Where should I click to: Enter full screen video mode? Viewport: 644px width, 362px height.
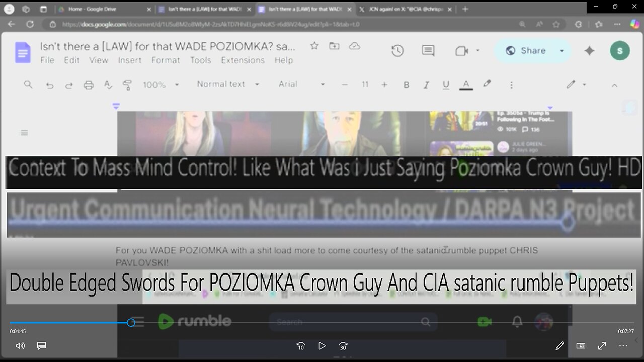[602, 346]
